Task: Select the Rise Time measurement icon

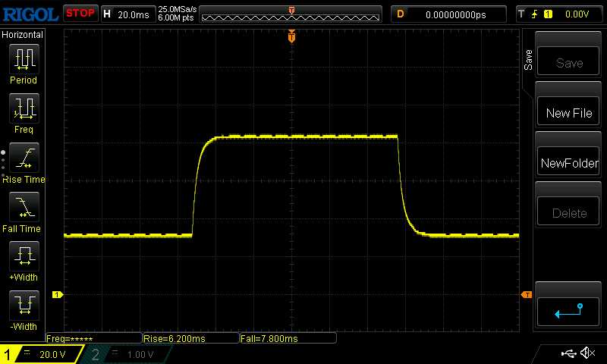Action: pyautogui.click(x=24, y=158)
